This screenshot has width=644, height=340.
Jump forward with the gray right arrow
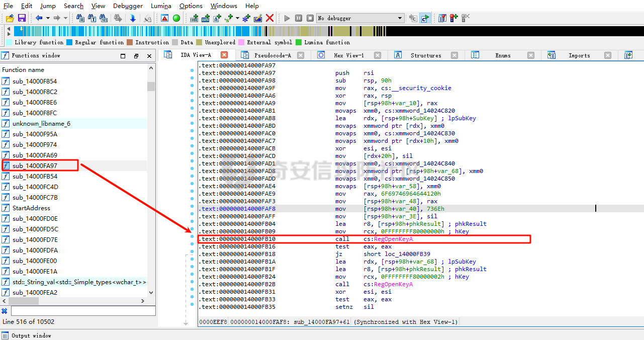(x=57, y=18)
